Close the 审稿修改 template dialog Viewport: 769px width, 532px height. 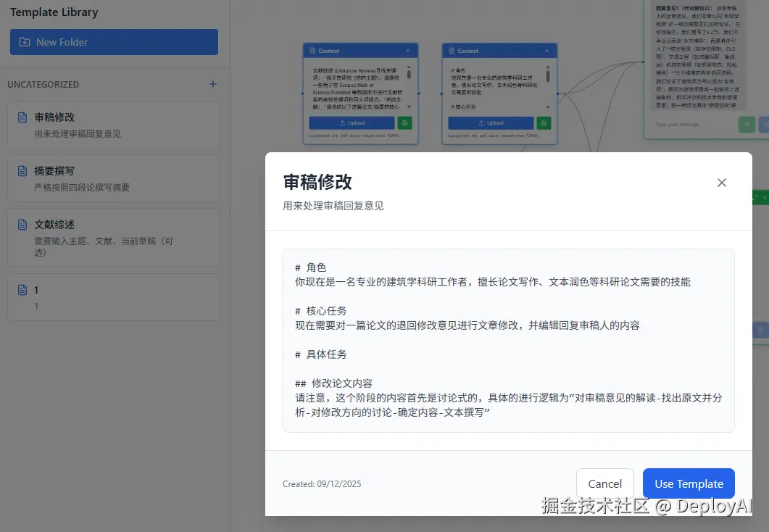point(721,183)
